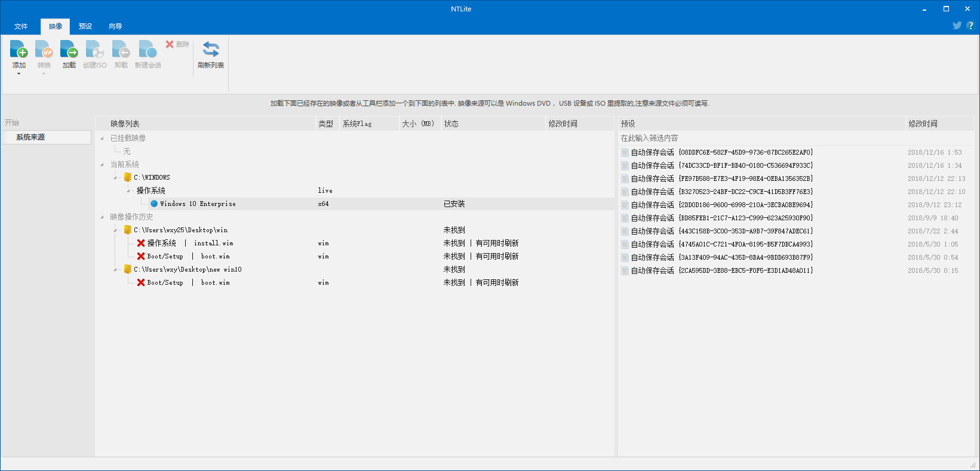980x471 pixels.
Task: Click document icon of preset {74DC33CD...}
Action: (x=625, y=165)
